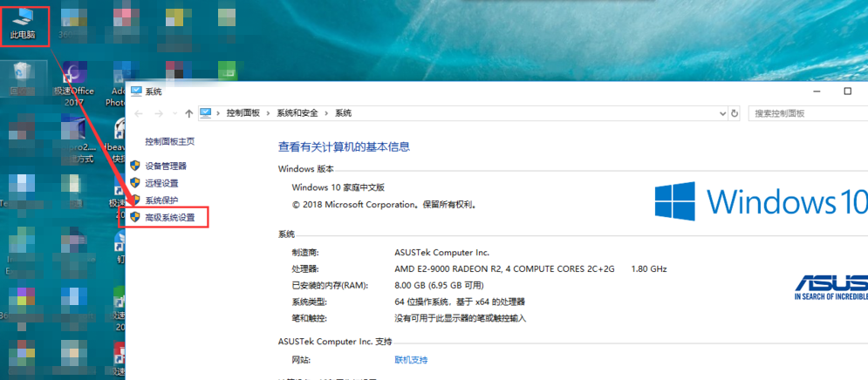Image resolution: width=868 pixels, height=380 pixels.
Task: Select the 极速Office 2017 desktop shortcut
Action: tap(73, 84)
